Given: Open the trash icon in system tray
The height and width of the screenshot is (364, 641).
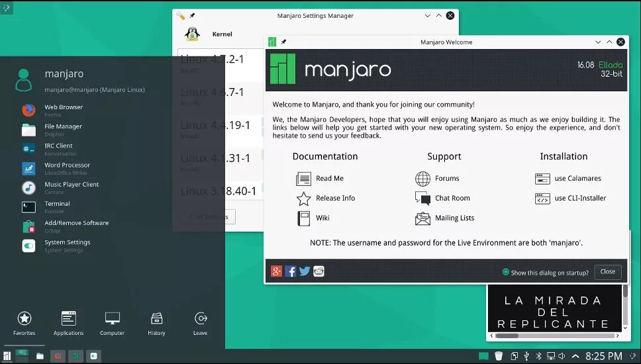Looking at the screenshot, I should pos(499,356).
